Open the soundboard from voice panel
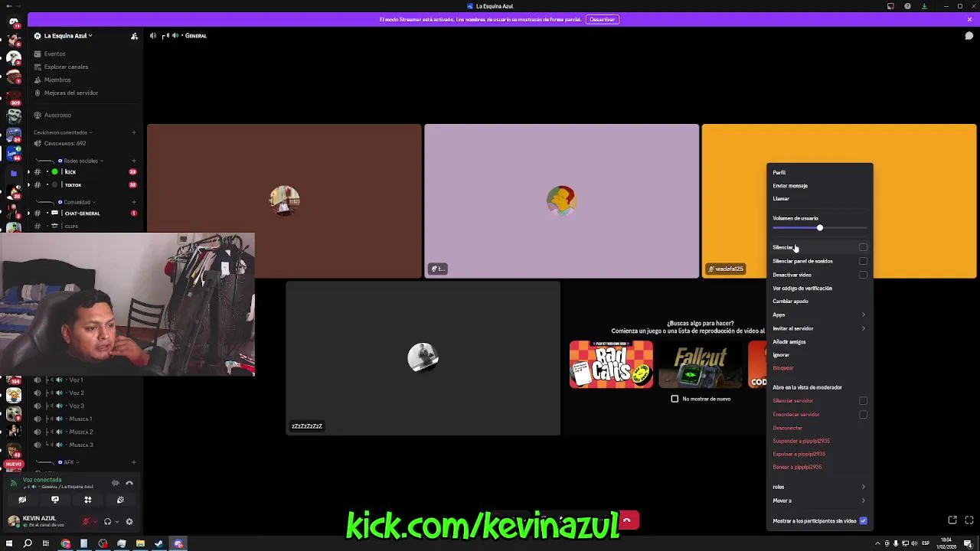This screenshot has width=980, height=551. point(120,500)
